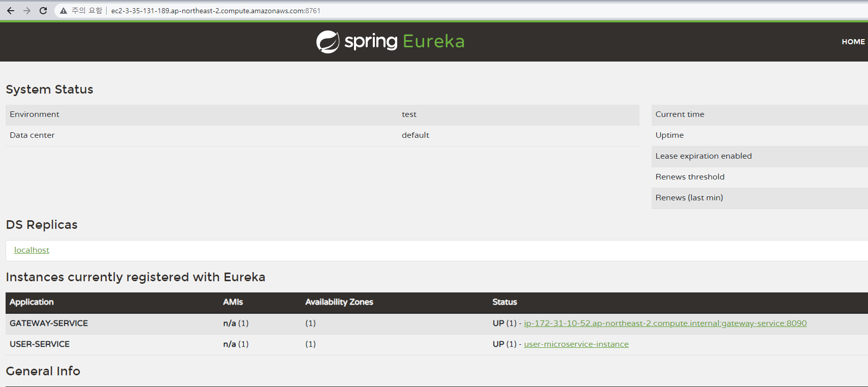The width and height of the screenshot is (868, 387).
Task: Click the Current time row
Action: coord(760,115)
